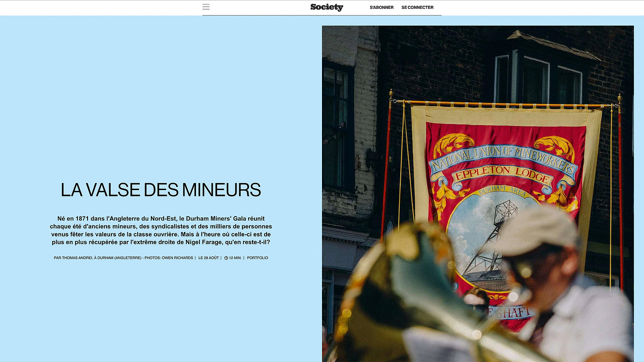Open the hamburger menu icon

[x=206, y=7]
